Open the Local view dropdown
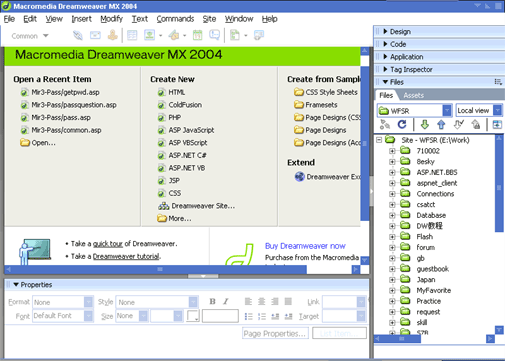This screenshot has width=505, height=361. (497, 110)
